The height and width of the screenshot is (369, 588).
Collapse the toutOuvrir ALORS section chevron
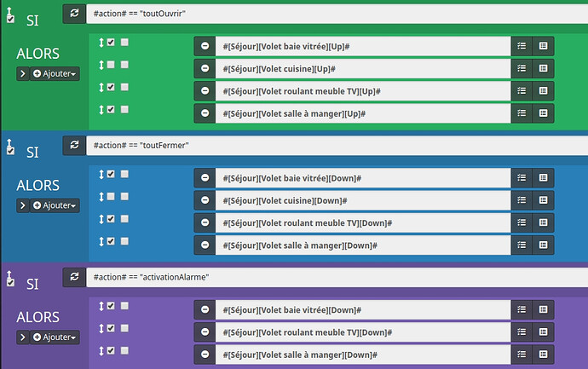click(x=23, y=73)
